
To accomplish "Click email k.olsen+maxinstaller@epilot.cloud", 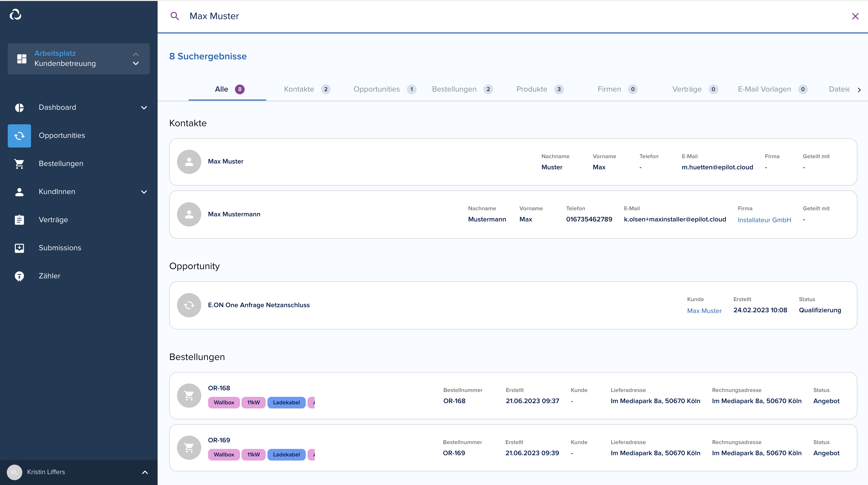I will [675, 219].
